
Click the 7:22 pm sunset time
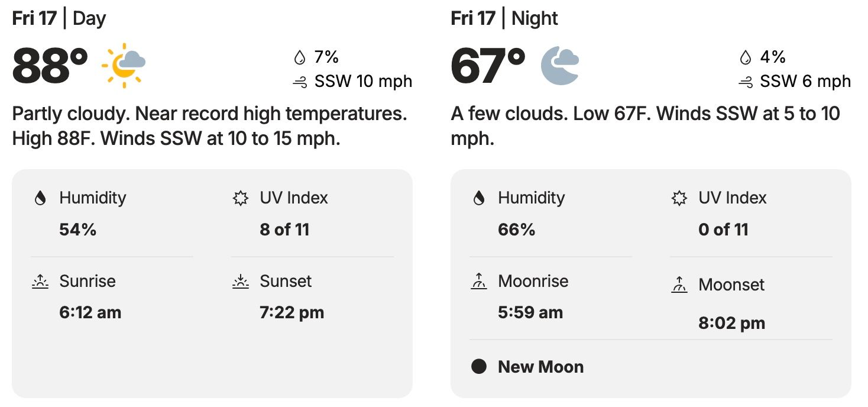click(292, 312)
